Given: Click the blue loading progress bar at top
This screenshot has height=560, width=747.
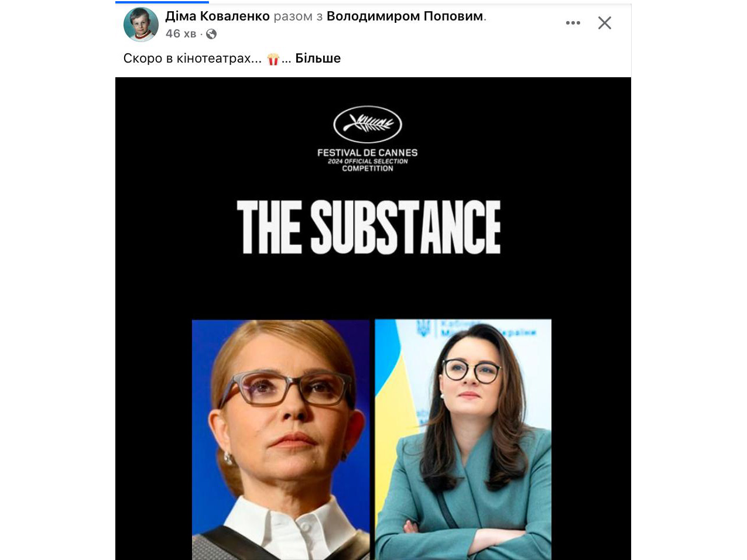Looking at the screenshot, I should coord(162,2).
